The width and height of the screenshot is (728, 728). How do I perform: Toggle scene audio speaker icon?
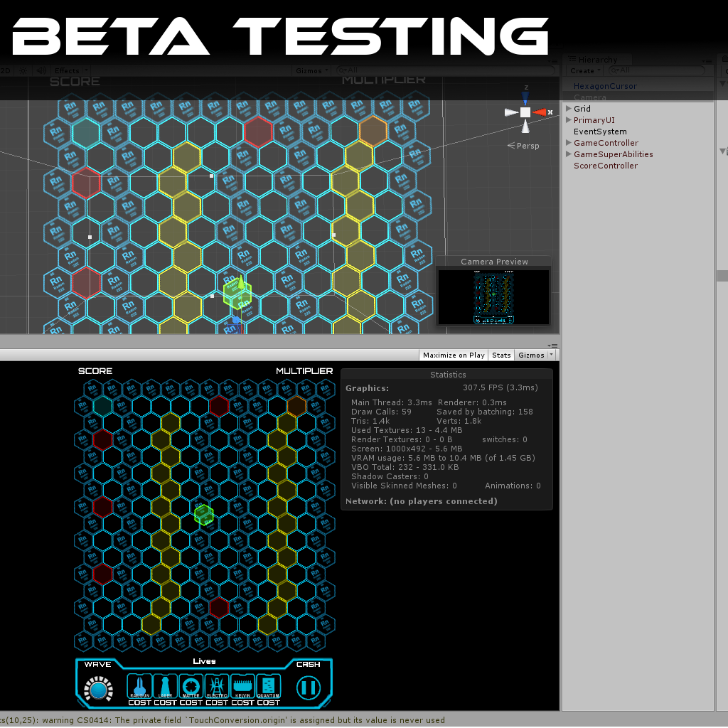41,70
